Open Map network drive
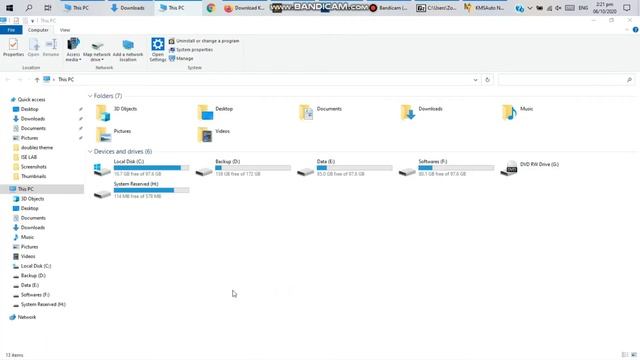Screen dimensions: 640x360 point(97,50)
